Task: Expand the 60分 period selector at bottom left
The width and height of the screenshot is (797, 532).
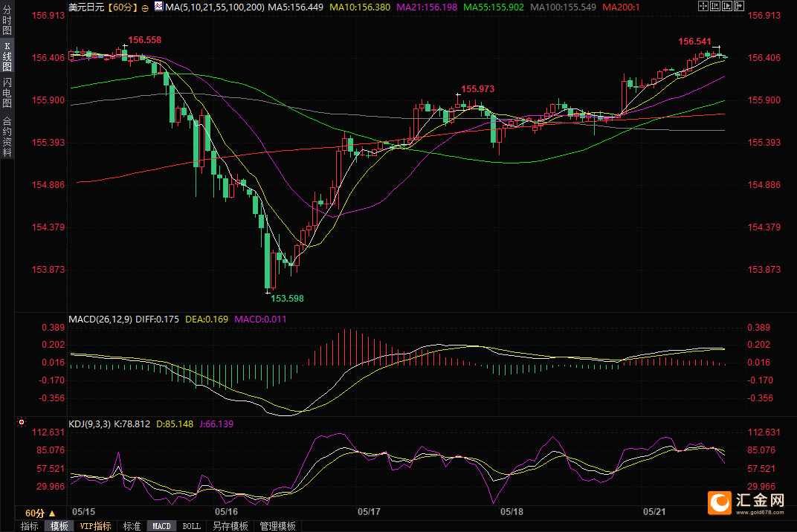Action: [x=40, y=513]
